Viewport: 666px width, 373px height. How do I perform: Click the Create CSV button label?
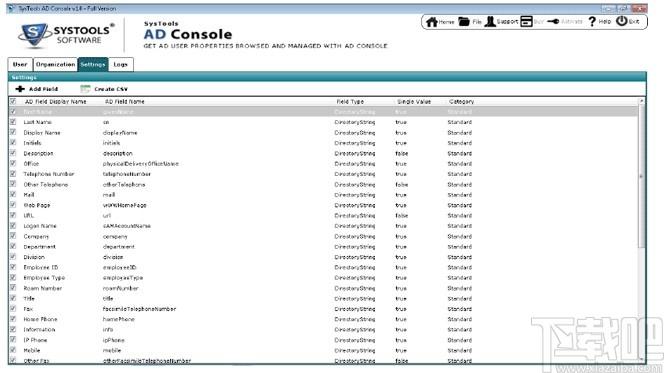pos(111,89)
